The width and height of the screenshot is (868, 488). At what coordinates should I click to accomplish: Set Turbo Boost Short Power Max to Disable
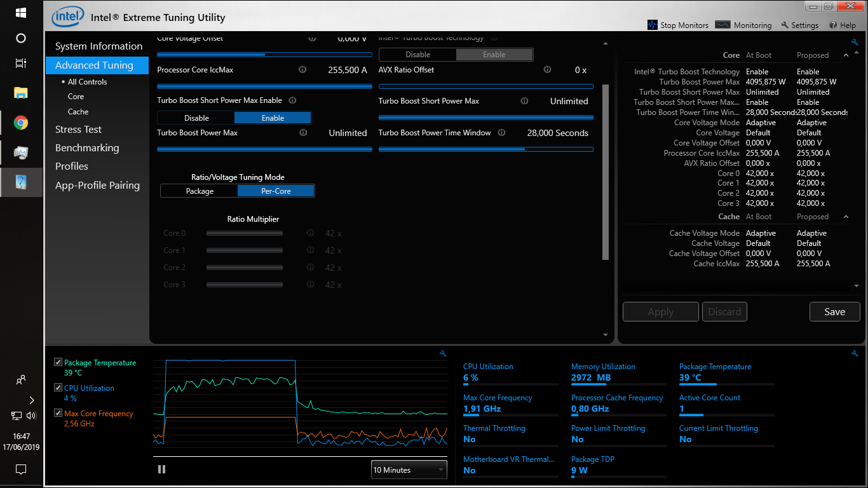196,118
